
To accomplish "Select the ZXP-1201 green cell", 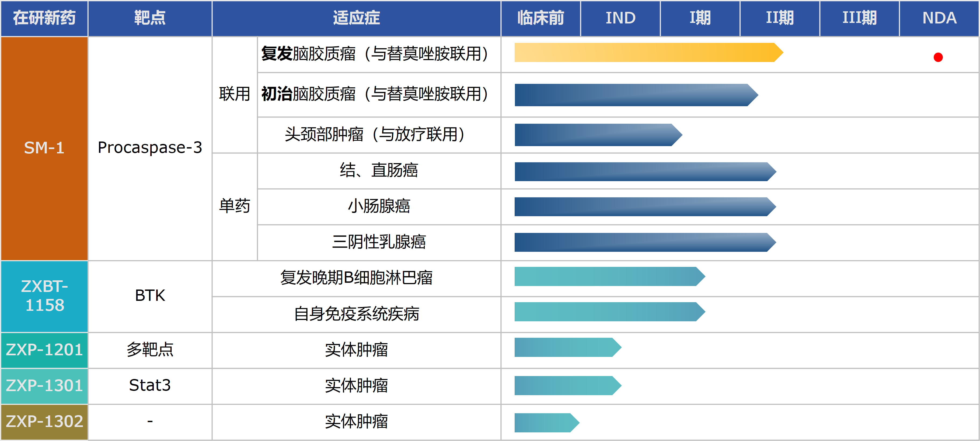I will pos(44,350).
